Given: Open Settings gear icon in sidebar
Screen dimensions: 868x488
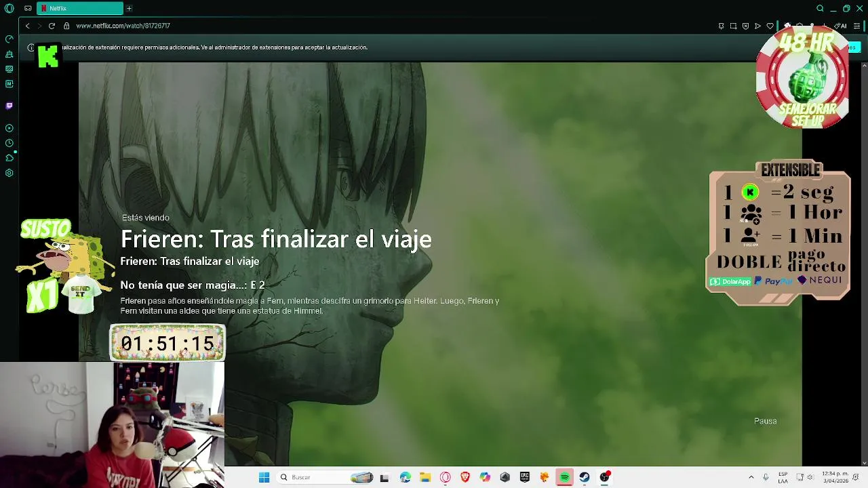Looking at the screenshot, I should pos(9,173).
